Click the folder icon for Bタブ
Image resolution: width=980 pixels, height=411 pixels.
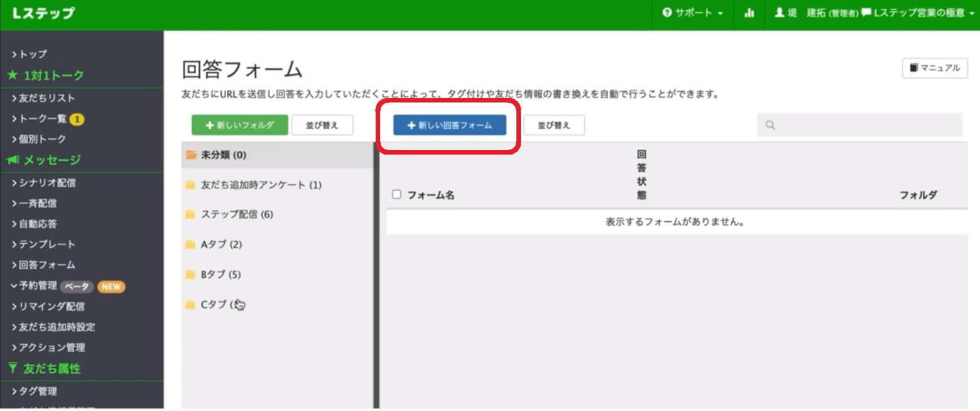pos(190,275)
